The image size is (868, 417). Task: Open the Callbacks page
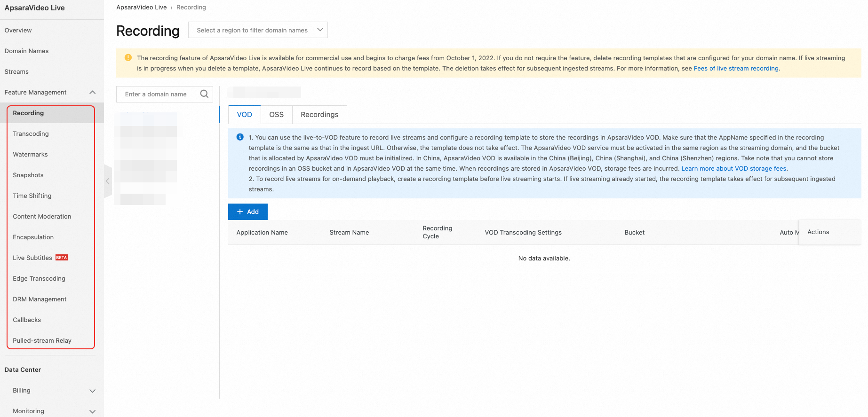pyautogui.click(x=27, y=320)
